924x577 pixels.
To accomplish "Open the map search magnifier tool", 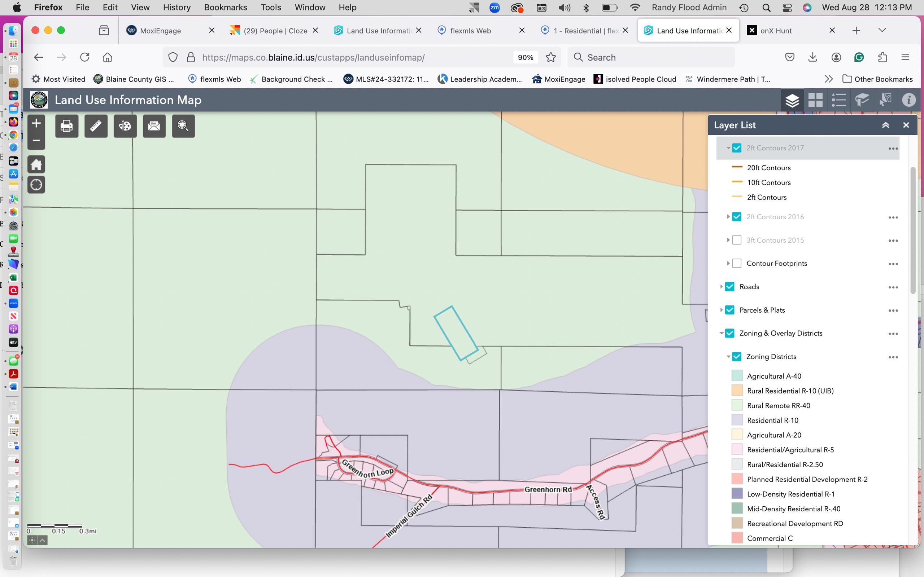I will [183, 126].
